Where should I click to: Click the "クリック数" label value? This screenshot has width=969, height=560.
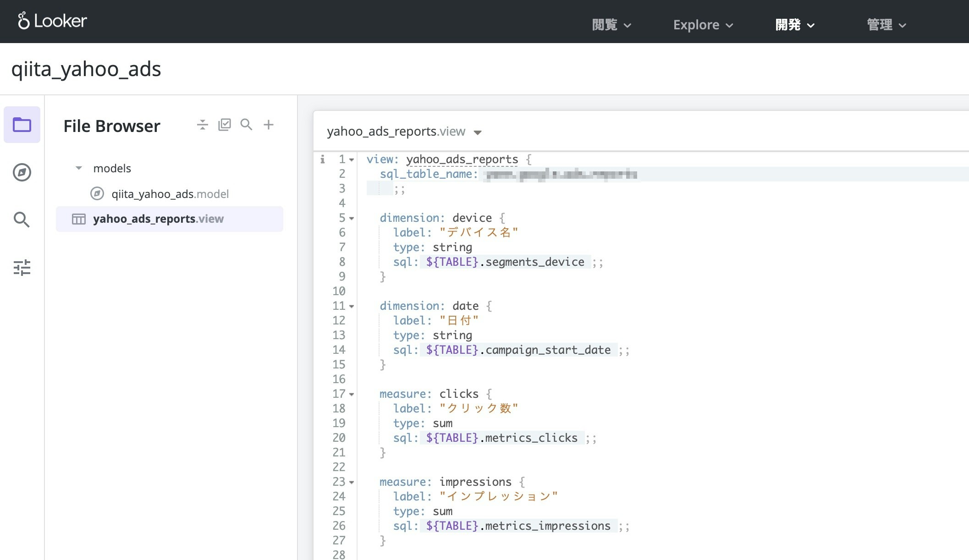point(479,408)
